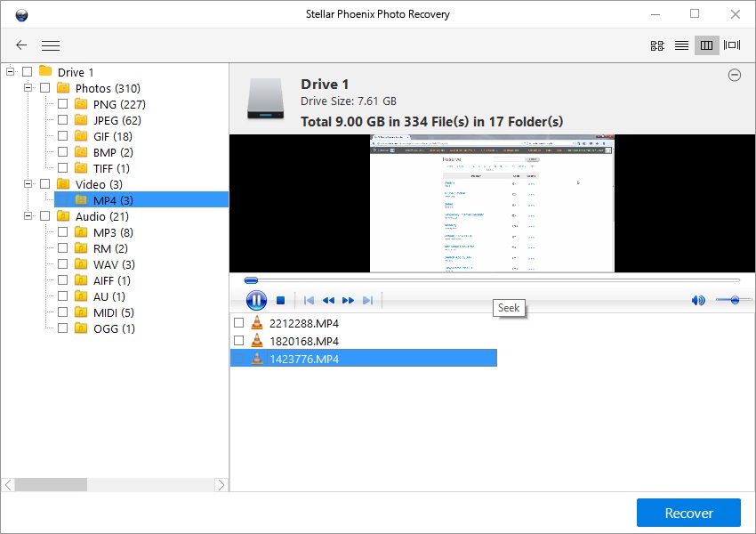Go back using the back arrow

tap(20, 45)
